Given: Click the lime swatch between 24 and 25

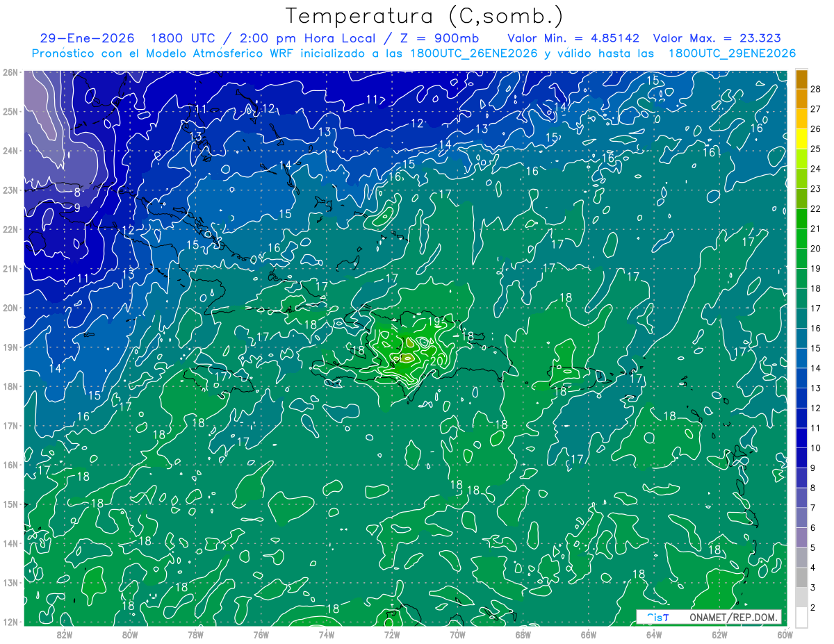Looking at the screenshot, I should 801,159.
